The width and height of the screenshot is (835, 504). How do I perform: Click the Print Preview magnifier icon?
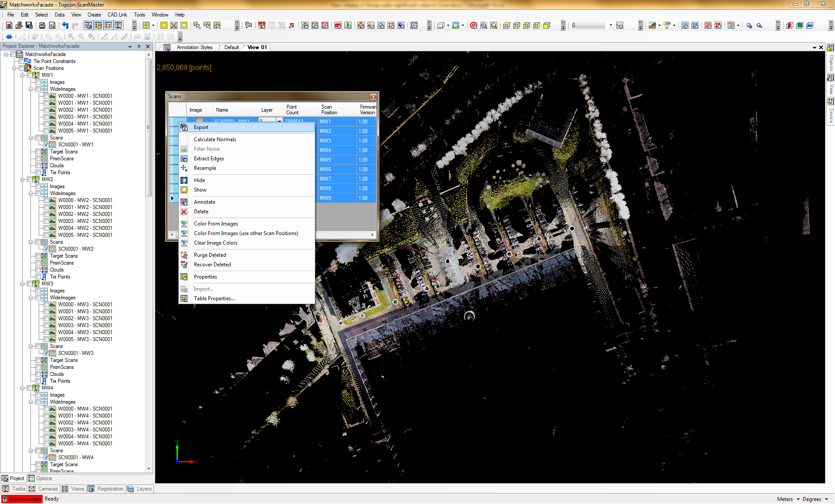point(52,26)
